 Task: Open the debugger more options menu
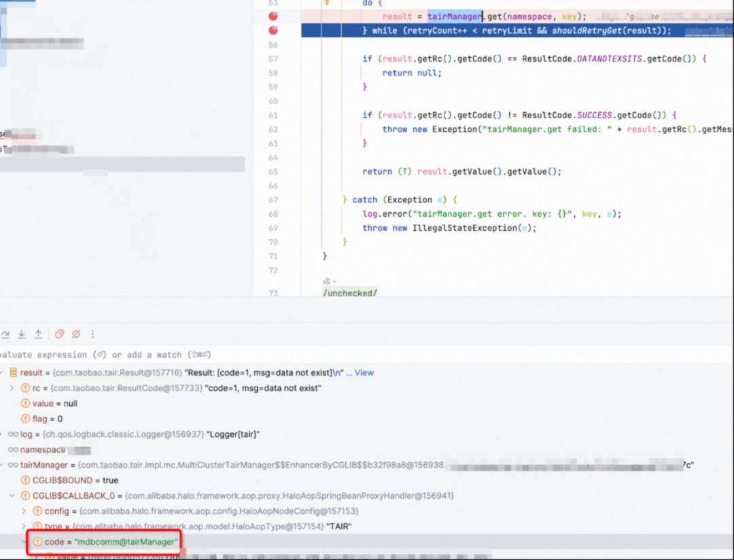click(92, 334)
